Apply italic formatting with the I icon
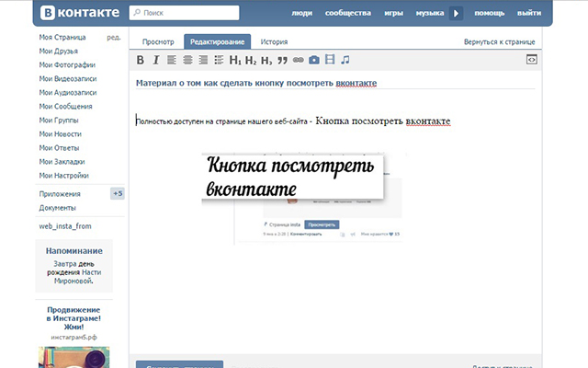 [x=156, y=60]
